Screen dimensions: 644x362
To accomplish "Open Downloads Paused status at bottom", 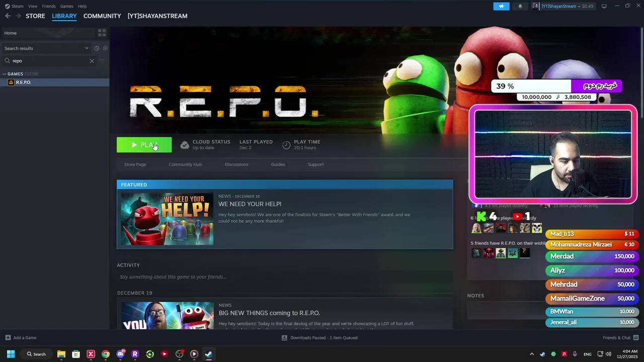I will 319,338.
